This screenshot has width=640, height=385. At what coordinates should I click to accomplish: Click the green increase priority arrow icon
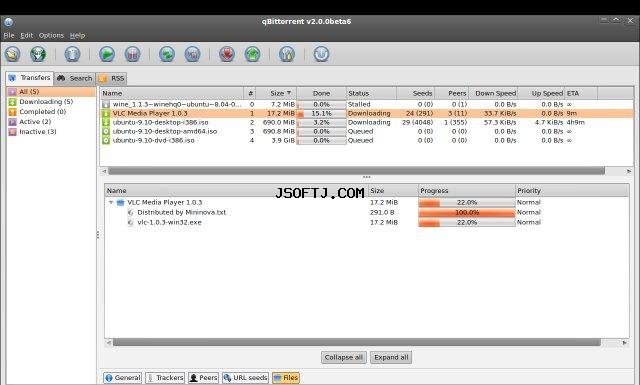pos(252,54)
